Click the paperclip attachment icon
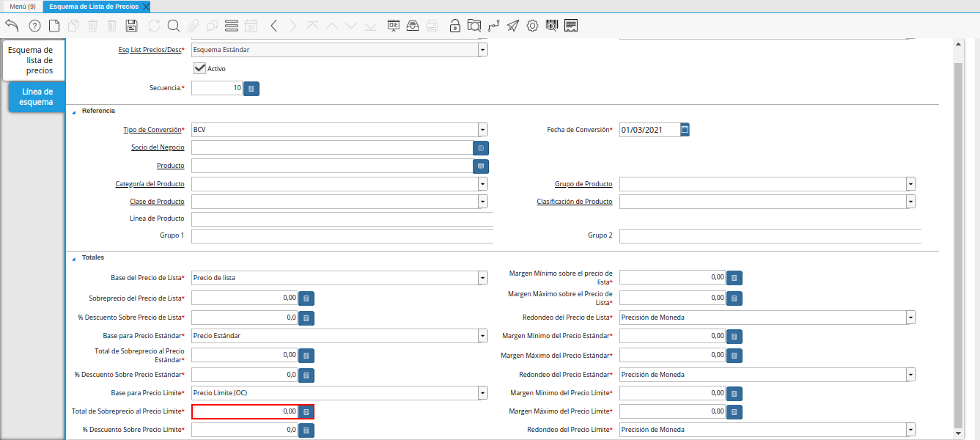 click(193, 26)
